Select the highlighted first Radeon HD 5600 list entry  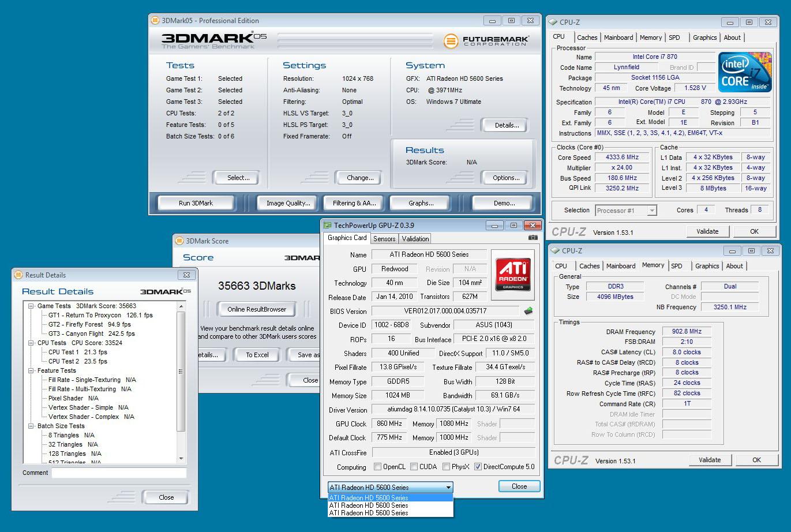(391, 498)
